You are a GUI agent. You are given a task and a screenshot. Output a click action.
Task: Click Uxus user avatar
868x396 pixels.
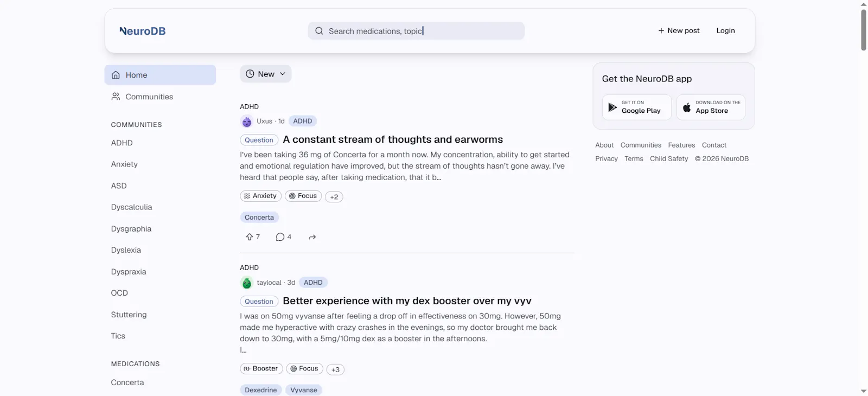[x=247, y=122]
